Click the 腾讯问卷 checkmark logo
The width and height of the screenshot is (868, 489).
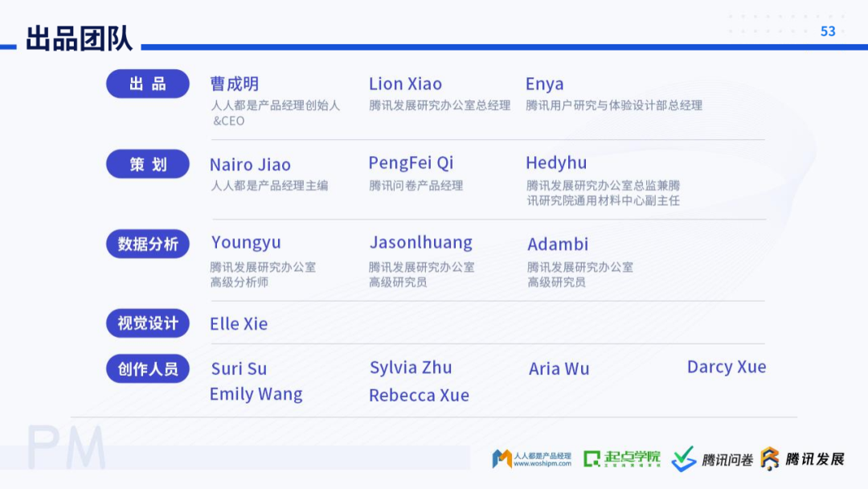684,458
